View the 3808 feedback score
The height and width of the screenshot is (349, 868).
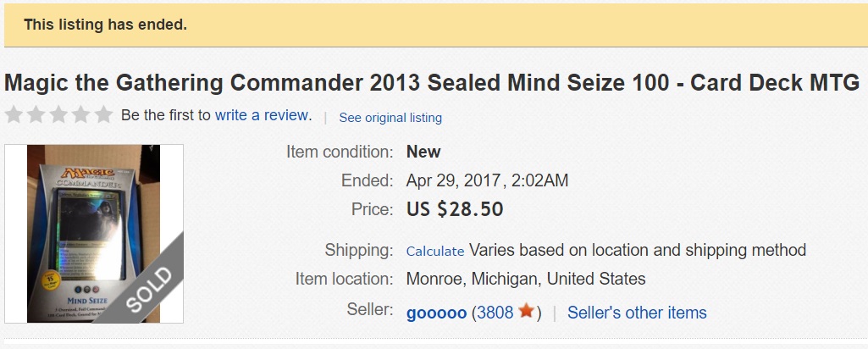495,313
